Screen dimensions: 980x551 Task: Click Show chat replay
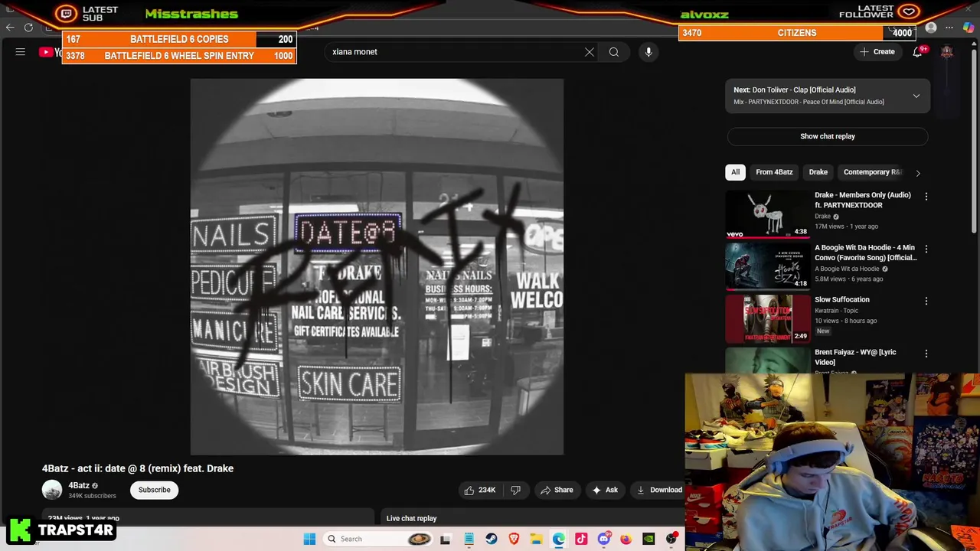[x=828, y=136]
